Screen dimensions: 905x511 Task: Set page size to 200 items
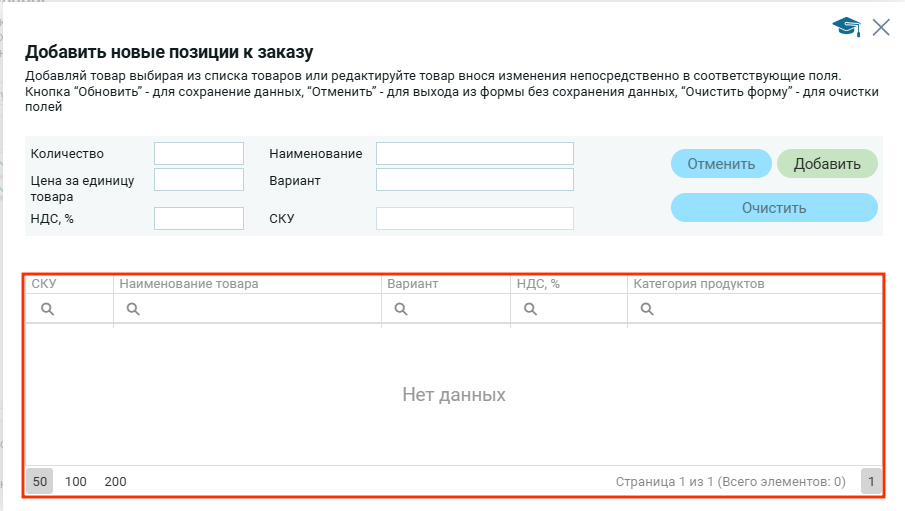coord(115,482)
